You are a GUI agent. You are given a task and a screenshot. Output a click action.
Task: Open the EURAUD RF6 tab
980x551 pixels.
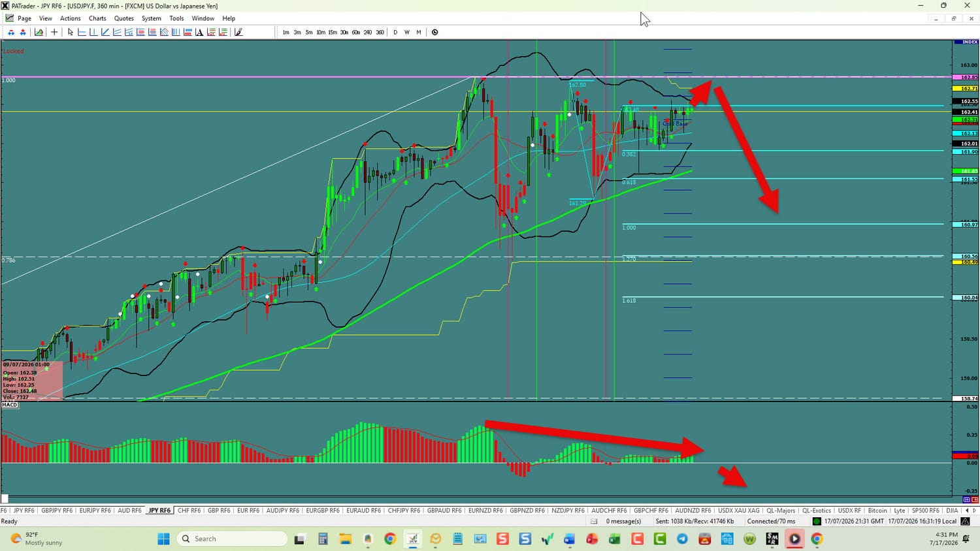(363, 511)
